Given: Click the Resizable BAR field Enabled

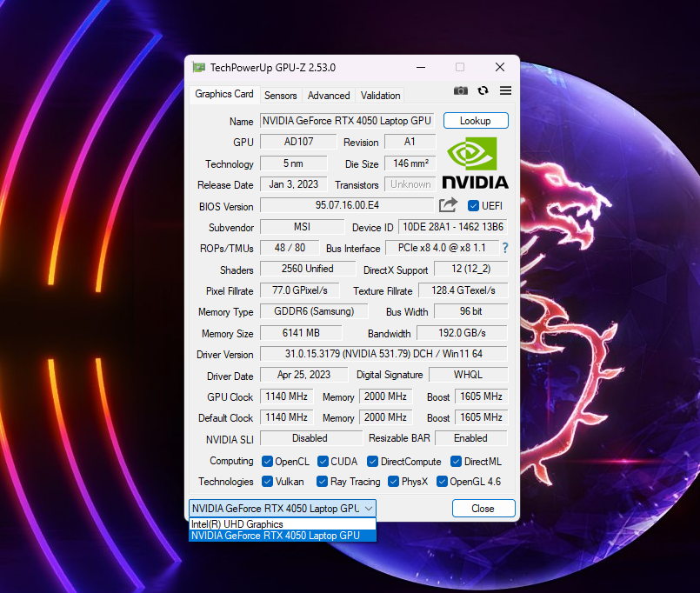Looking at the screenshot, I should (471, 438).
